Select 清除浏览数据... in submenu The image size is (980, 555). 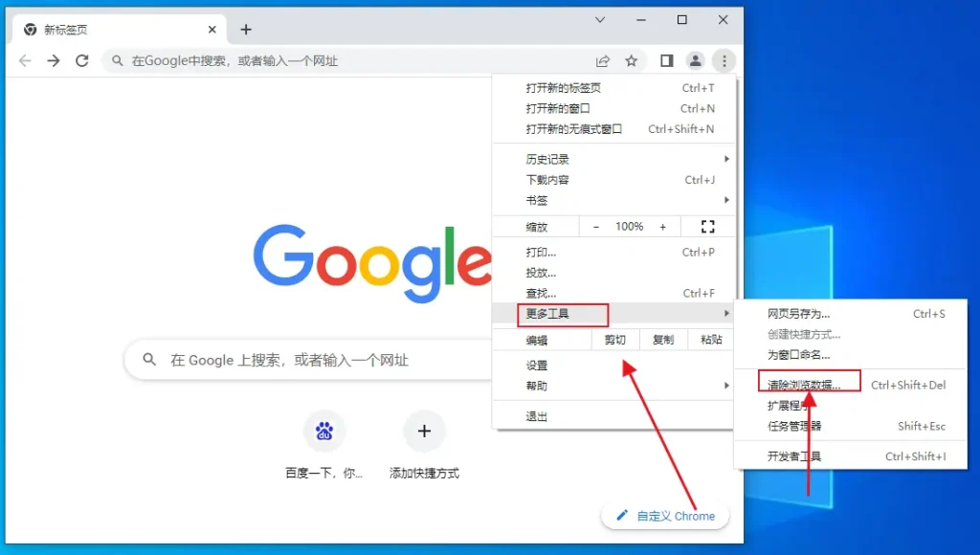click(851, 385)
